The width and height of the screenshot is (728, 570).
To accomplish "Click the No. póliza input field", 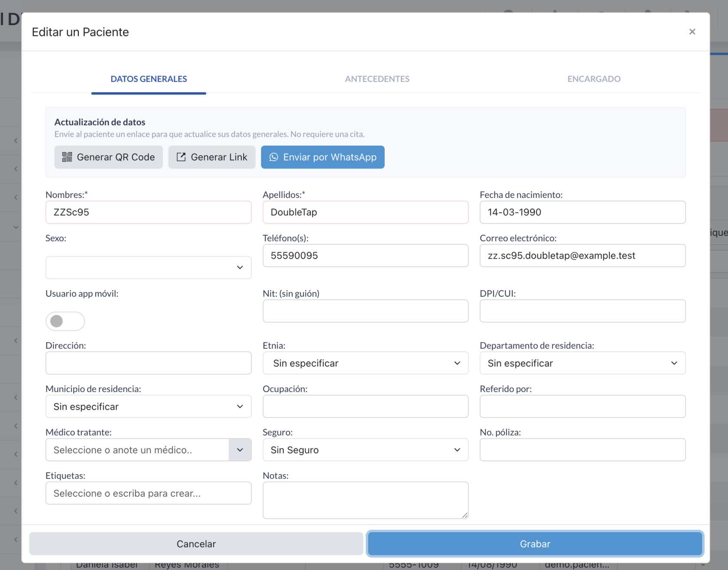I will pyautogui.click(x=582, y=450).
